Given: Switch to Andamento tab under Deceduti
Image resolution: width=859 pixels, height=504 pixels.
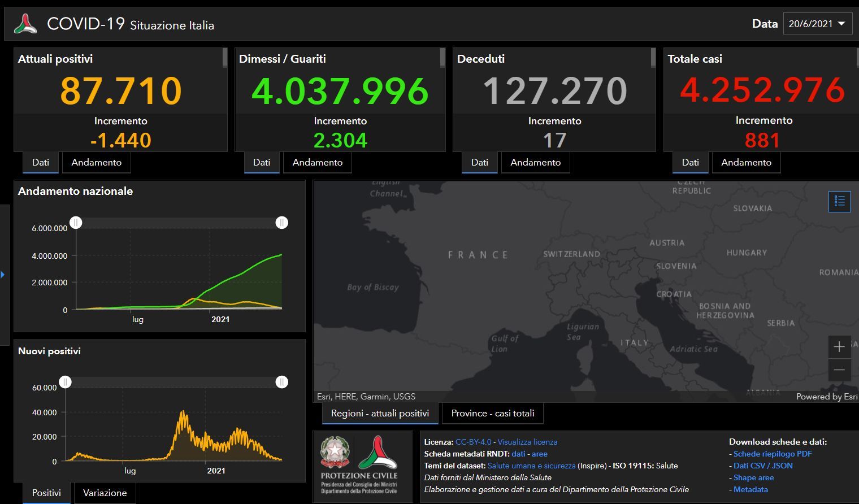Looking at the screenshot, I should (x=535, y=162).
